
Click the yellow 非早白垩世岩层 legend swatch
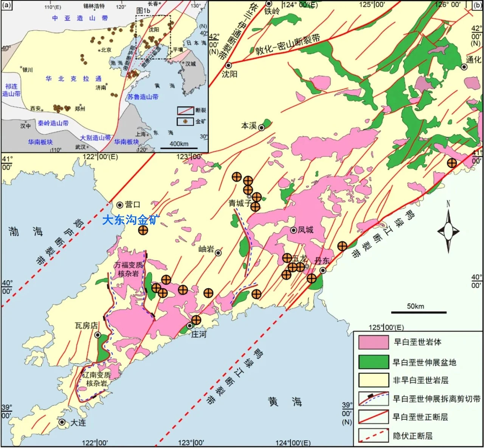(x=374, y=380)
